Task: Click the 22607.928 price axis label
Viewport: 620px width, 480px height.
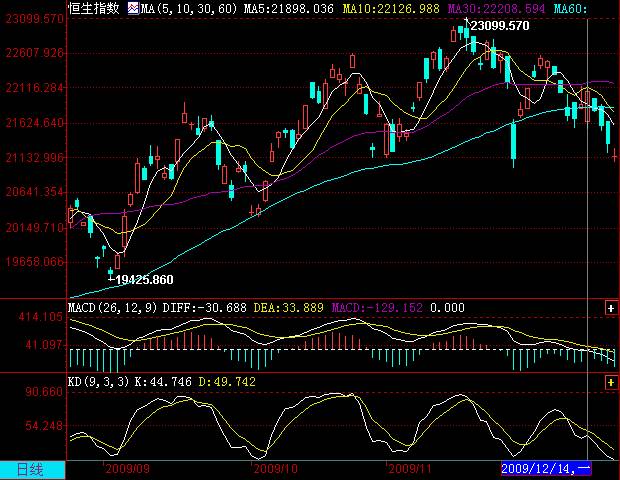Action: click(x=34, y=53)
